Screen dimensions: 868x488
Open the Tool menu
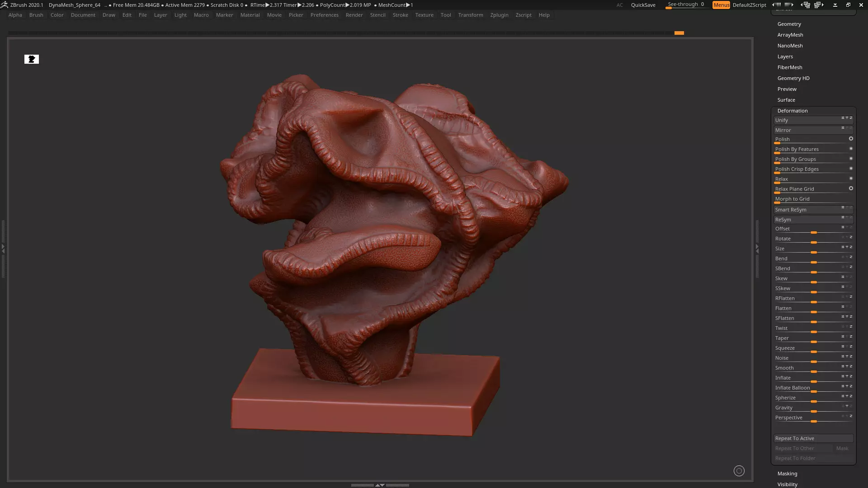[x=446, y=15]
